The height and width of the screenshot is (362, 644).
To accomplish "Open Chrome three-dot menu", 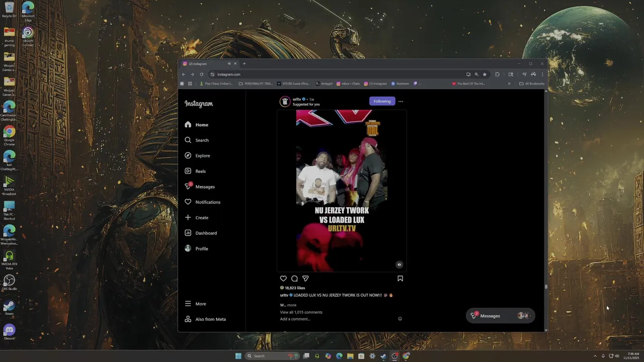I will pos(542,74).
